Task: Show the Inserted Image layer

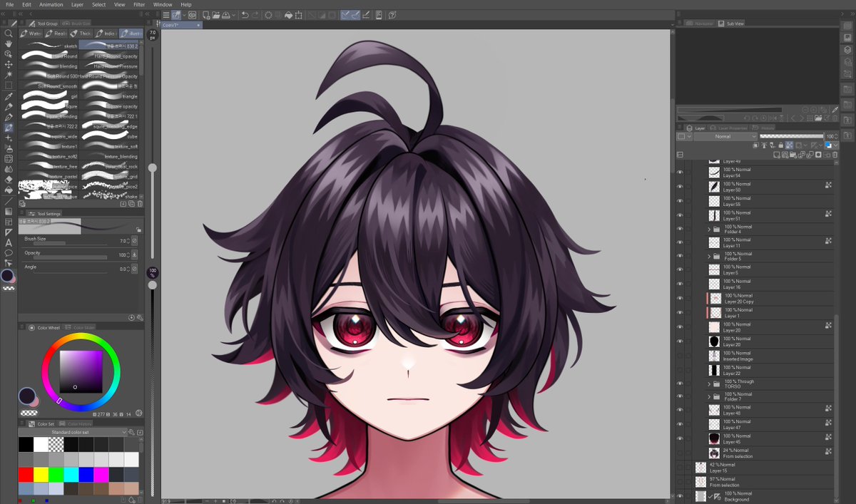Action: (x=680, y=356)
